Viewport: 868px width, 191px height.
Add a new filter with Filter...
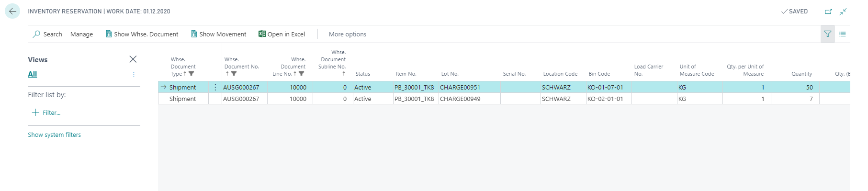(x=46, y=112)
